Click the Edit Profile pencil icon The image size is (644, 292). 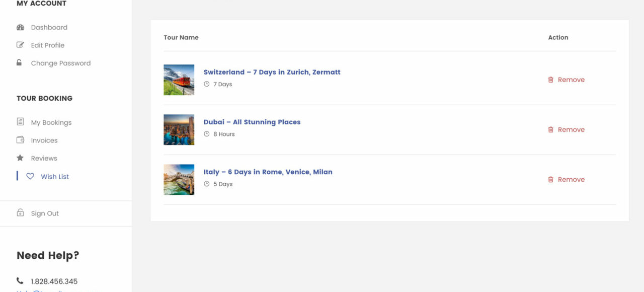[x=20, y=45]
